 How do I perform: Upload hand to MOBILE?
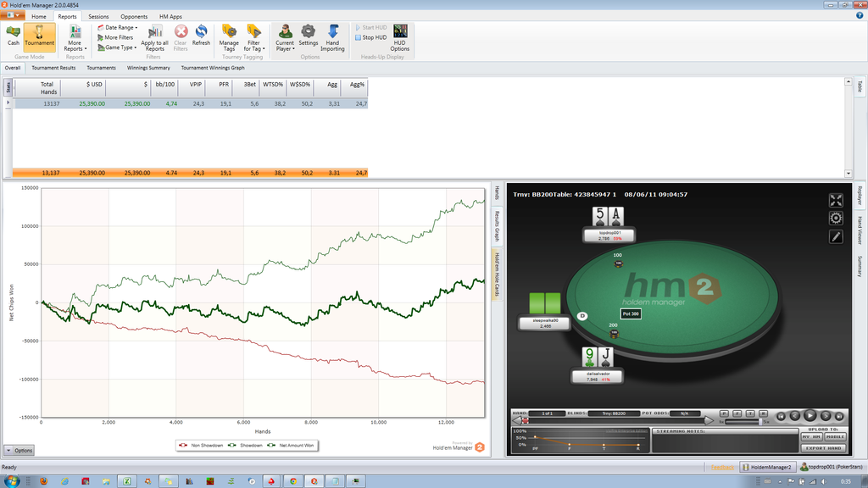coord(835,437)
